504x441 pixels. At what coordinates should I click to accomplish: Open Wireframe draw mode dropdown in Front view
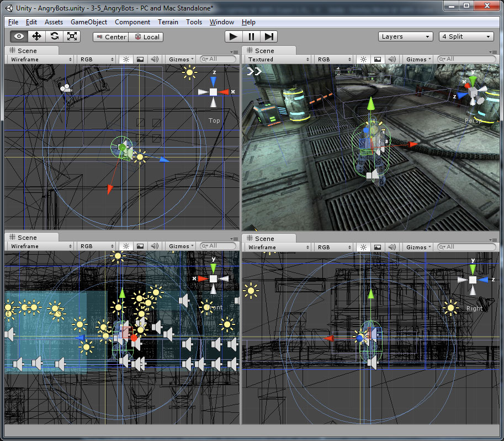point(41,246)
